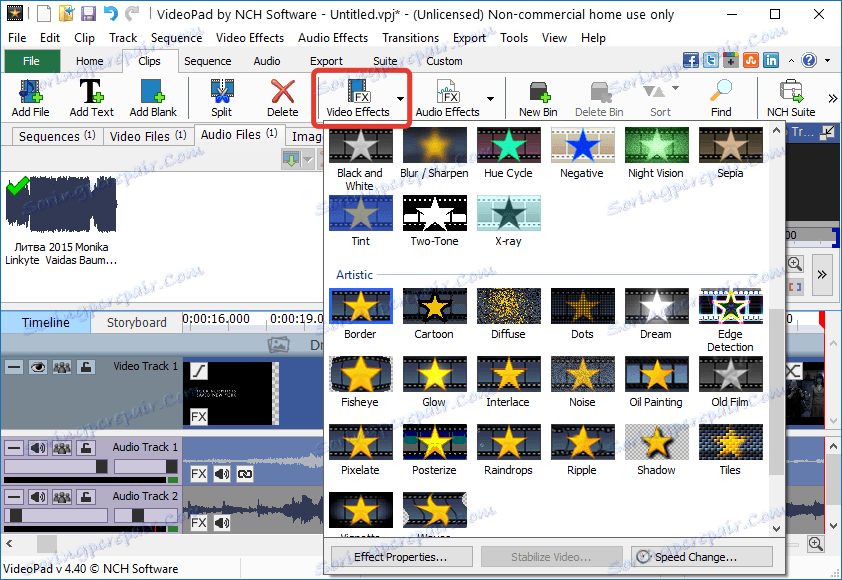Click the Add Text icon
This screenshot has width=842, height=580.
tap(91, 98)
